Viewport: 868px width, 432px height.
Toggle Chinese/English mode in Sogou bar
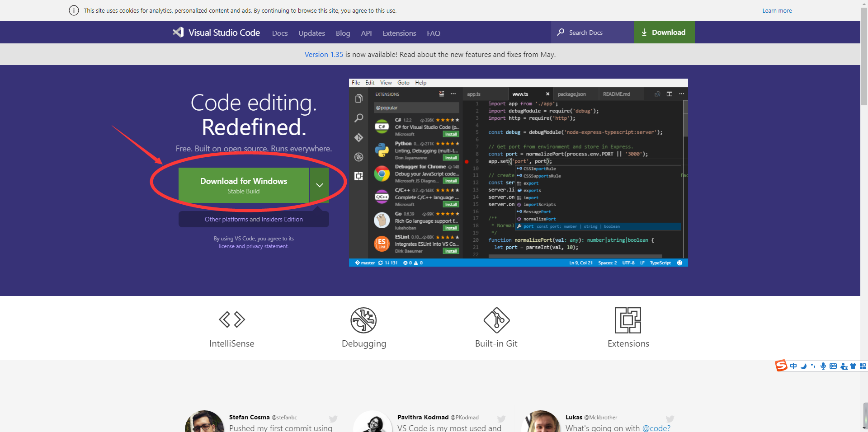coord(793,366)
